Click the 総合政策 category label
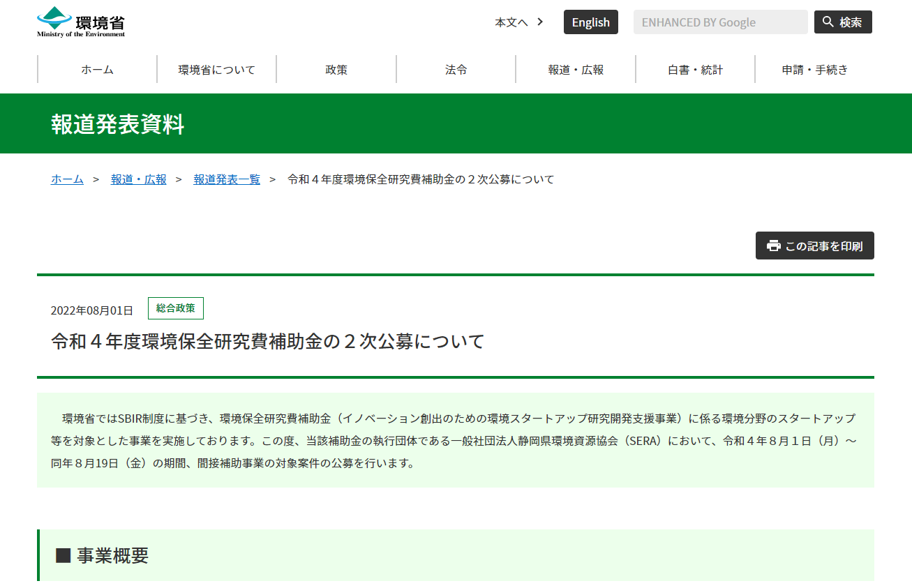This screenshot has width=912, height=588. (x=175, y=308)
